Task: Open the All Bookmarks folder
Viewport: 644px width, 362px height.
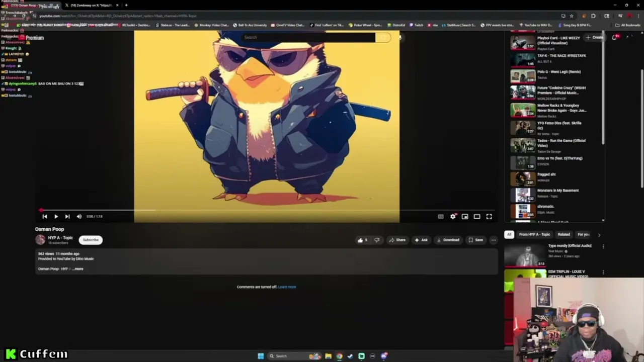Action: coord(628,25)
